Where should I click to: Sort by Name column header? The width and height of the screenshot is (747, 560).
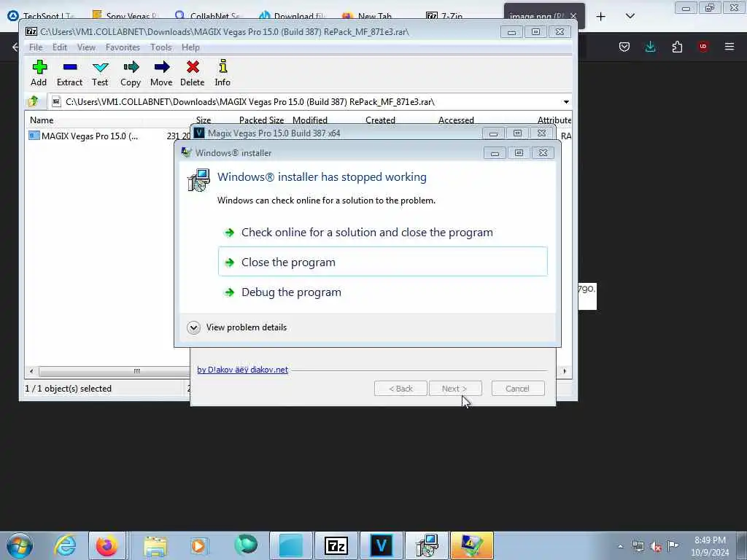[42, 120]
